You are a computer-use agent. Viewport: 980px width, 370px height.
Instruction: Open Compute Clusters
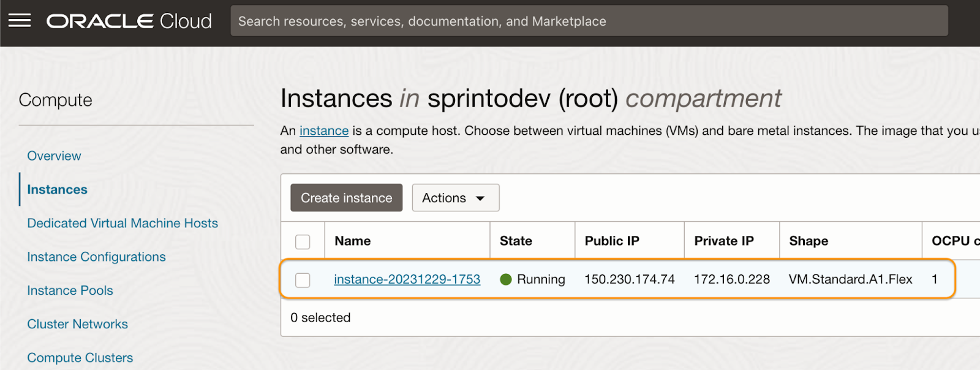(80, 358)
